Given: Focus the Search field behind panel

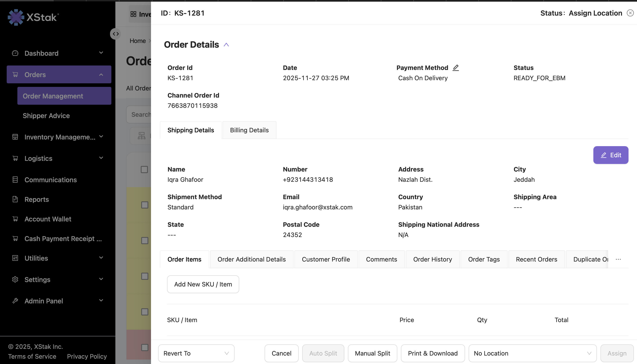Looking at the screenshot, I should [139, 115].
